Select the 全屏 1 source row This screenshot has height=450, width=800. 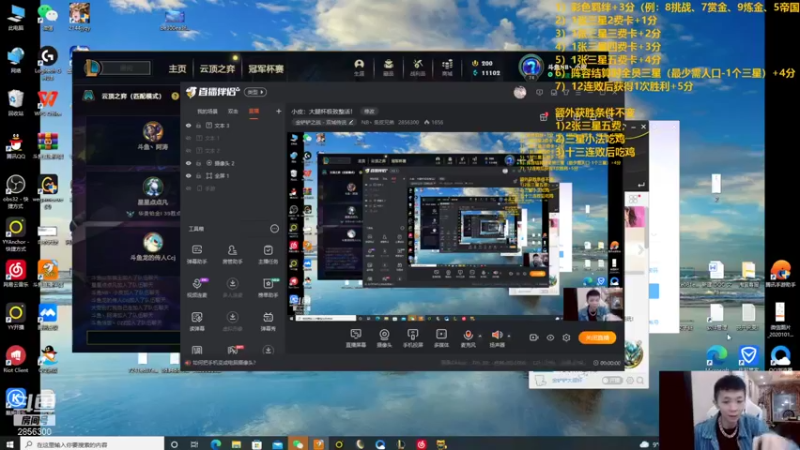[234, 176]
